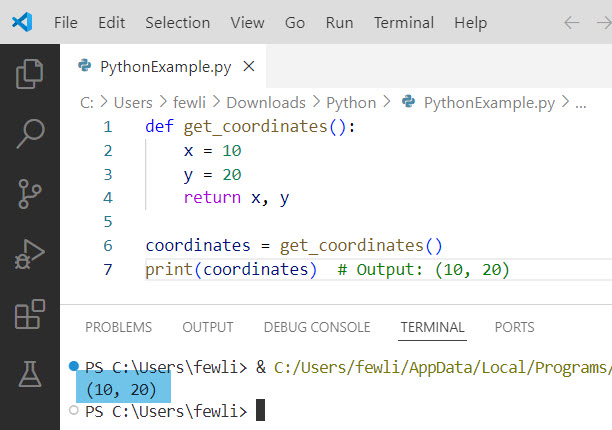This screenshot has height=430, width=612.
Task: Click Python icon on PythonExample.py tab
Action: tap(84, 66)
